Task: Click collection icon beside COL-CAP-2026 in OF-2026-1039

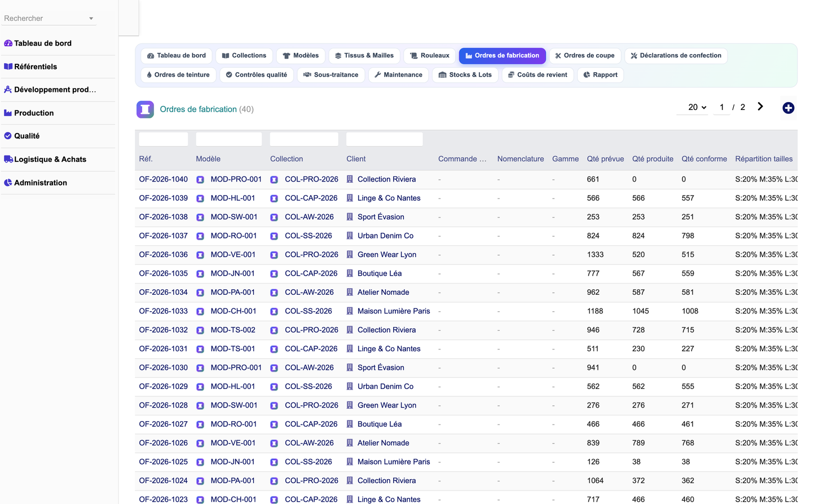Action: [274, 198]
